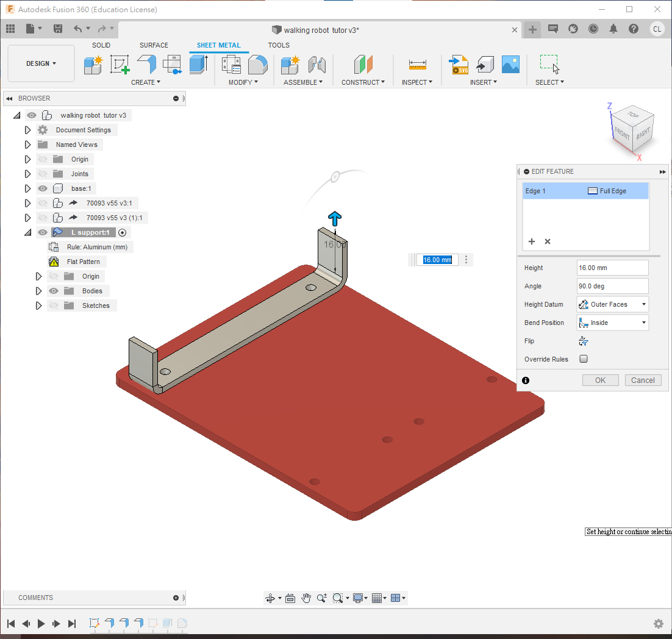Image resolution: width=672 pixels, height=639 pixels.
Task: Click the Flip direction icon
Action: click(584, 341)
